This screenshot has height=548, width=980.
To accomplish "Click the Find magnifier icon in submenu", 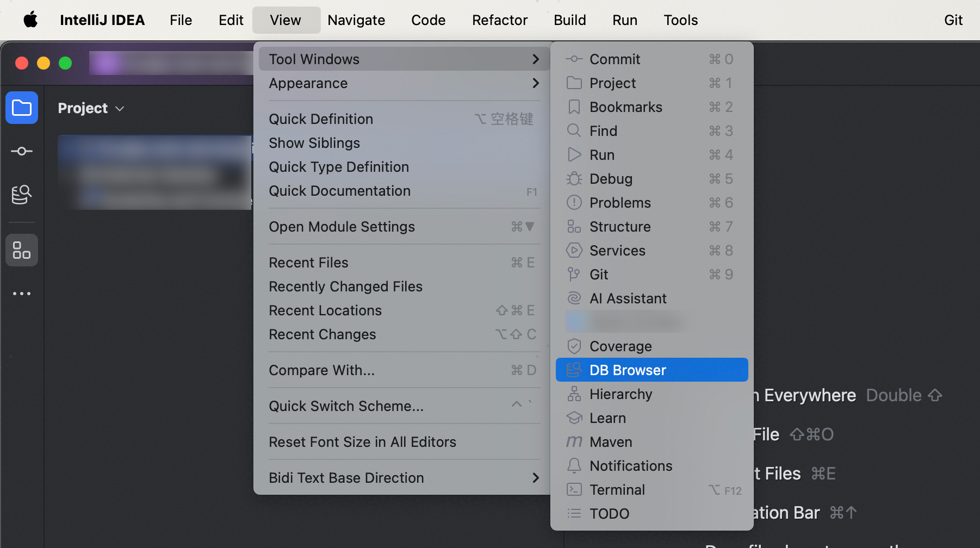I will [574, 130].
